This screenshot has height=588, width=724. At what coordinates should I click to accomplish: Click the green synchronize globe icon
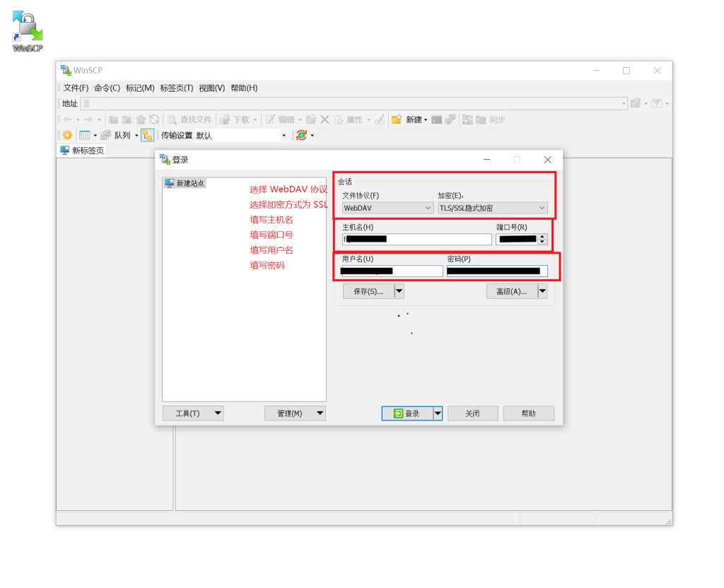[x=302, y=135]
